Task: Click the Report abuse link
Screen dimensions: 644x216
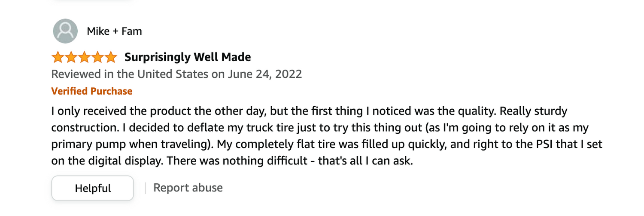Action: (x=188, y=188)
